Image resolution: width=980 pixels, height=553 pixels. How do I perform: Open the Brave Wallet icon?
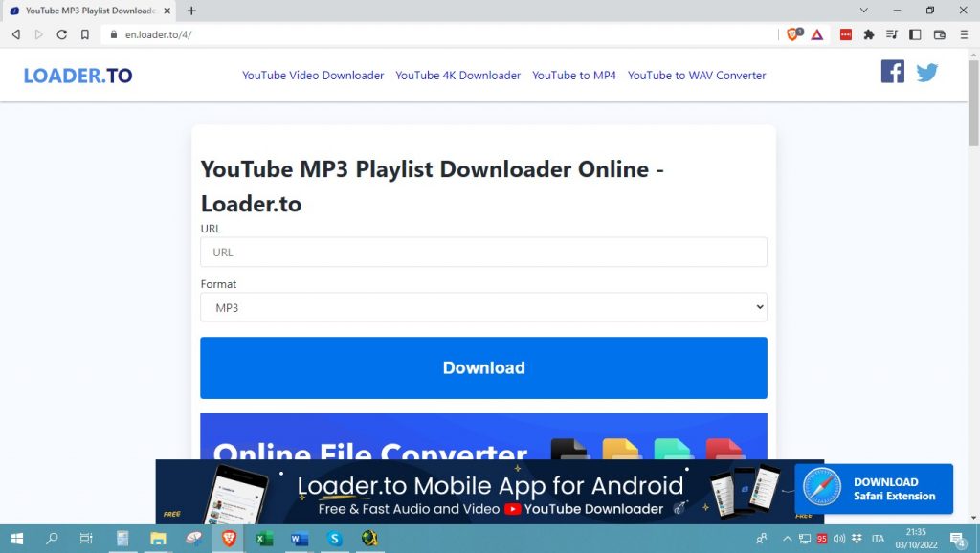tap(939, 34)
